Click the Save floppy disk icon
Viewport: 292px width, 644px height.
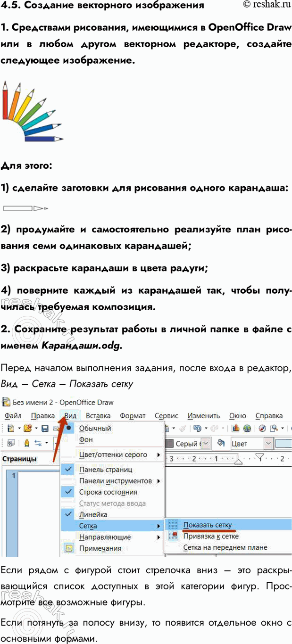pyautogui.click(x=45, y=429)
